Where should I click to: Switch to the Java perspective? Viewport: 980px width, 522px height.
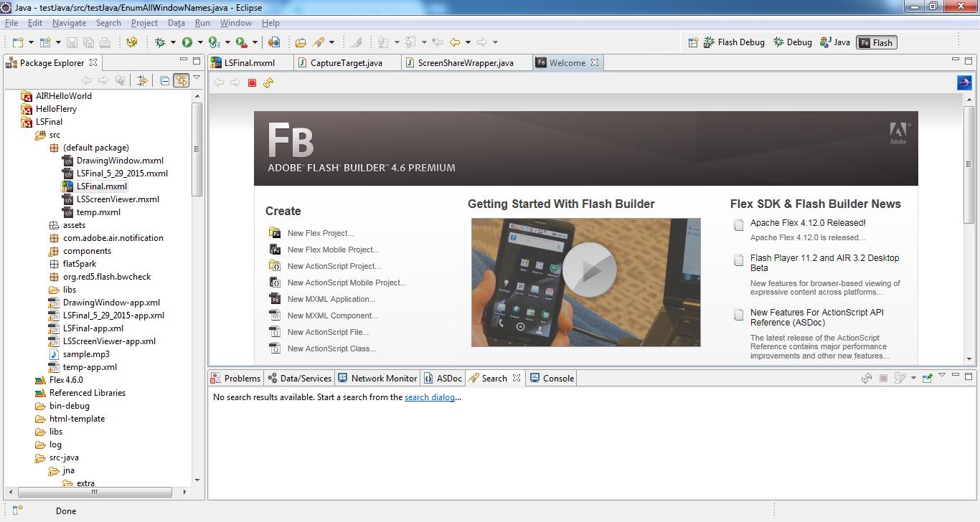[835, 42]
